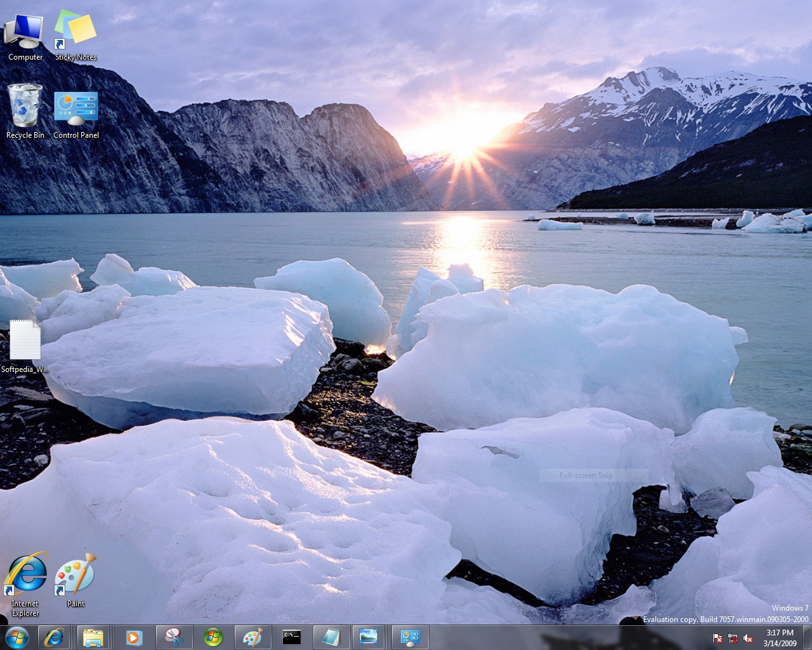Click the Snipping Tool scissors taskbar icon
812x650 pixels.
pos(174,637)
